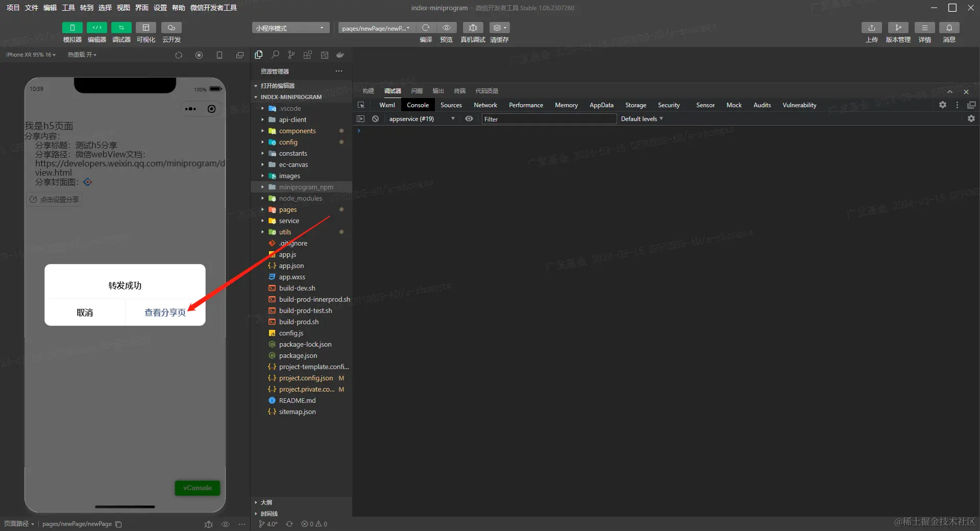Toggle the debugger panel button
The width and height of the screenshot is (980, 531).
(121, 28)
